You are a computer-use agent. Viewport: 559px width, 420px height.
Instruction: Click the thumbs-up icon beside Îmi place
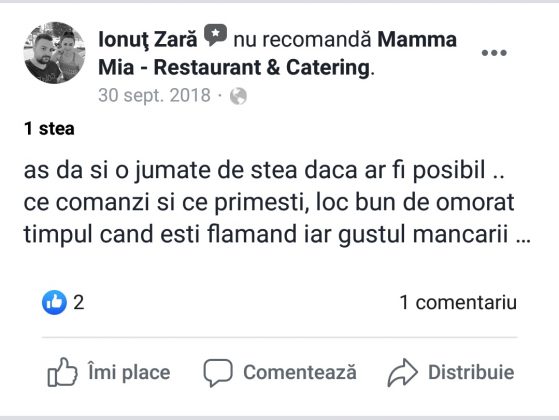[62, 372]
